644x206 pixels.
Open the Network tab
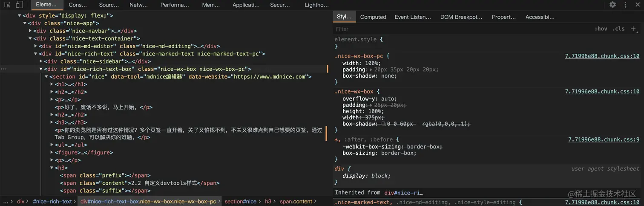(138, 5)
